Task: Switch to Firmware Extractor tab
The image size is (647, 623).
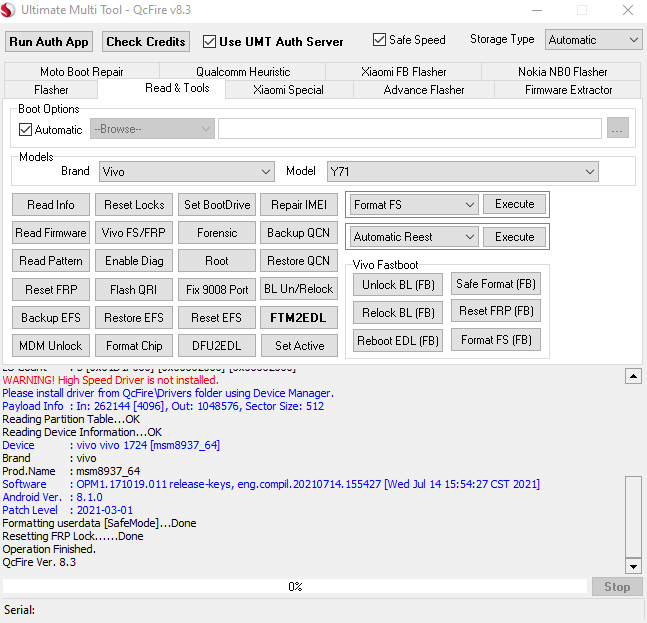Action: click(568, 90)
